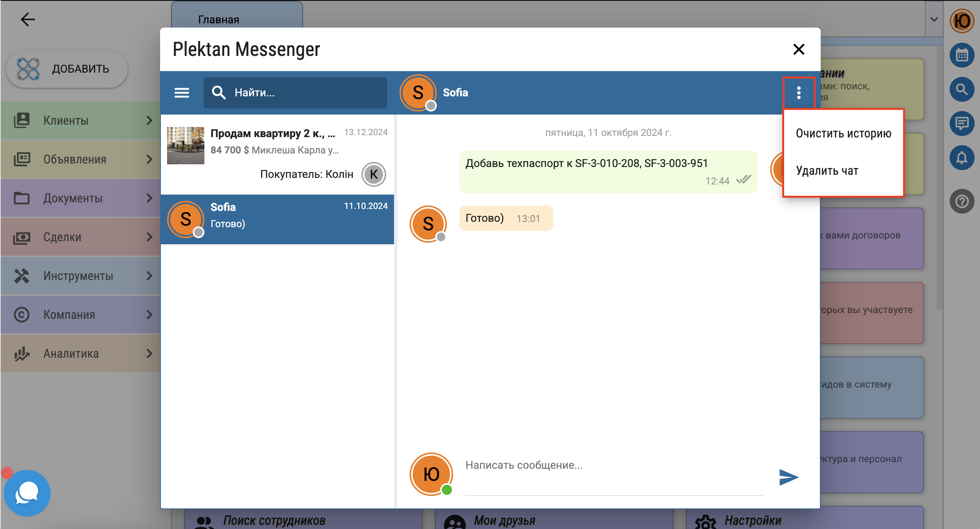Expand the Клиенты menu chevron
980x529 pixels.
(x=149, y=120)
